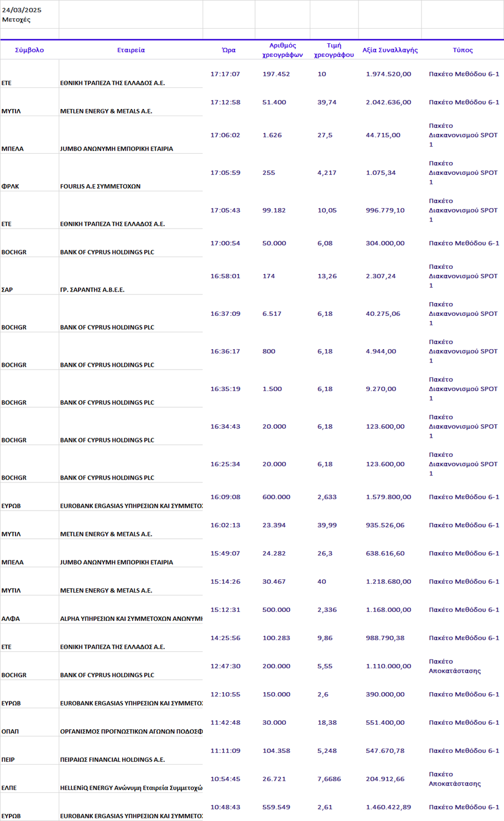Select the time cell 17:05:43
The height and width of the screenshot is (821, 504).
[225, 210]
